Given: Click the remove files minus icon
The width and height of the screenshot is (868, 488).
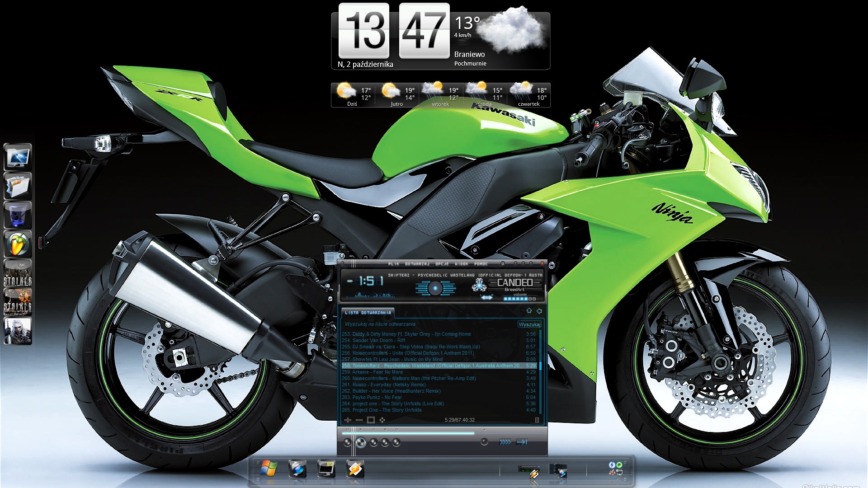Looking at the screenshot, I should [x=359, y=420].
